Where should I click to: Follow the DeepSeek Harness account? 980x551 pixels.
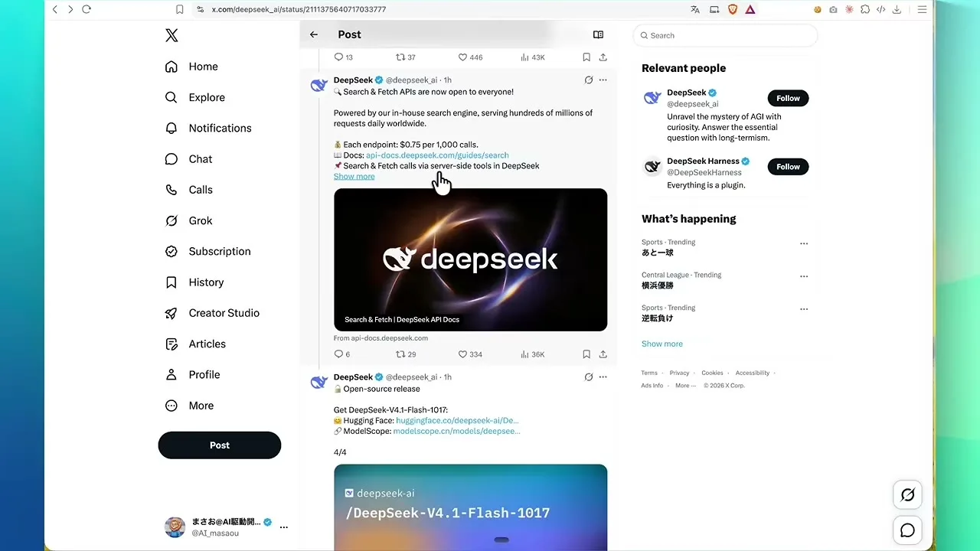[x=788, y=167]
